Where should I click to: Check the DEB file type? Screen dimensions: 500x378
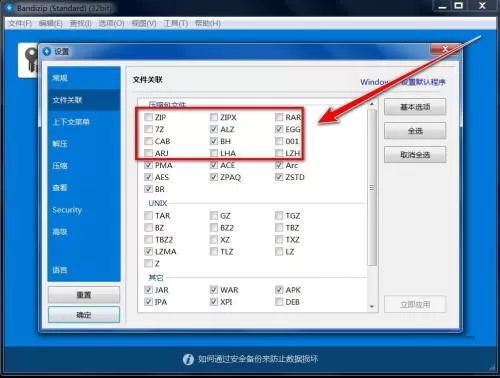tap(279, 302)
